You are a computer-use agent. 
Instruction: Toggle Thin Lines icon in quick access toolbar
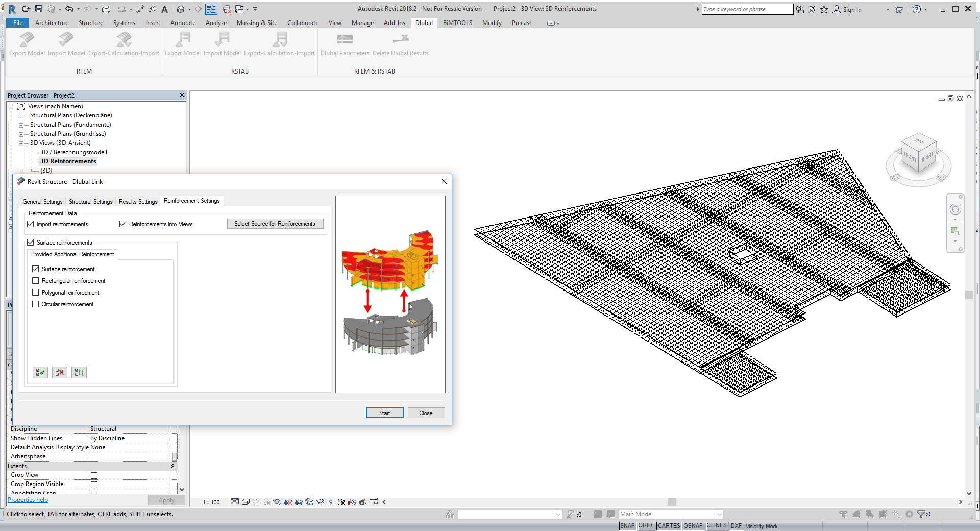(211, 9)
